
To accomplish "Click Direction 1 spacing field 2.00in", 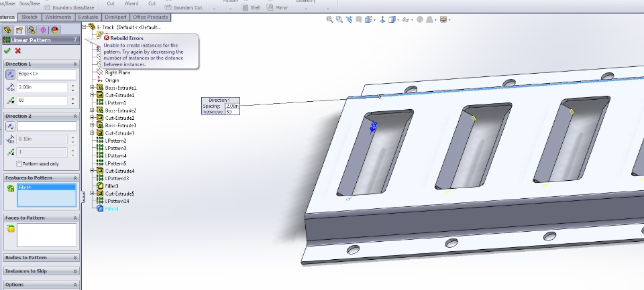I will click(42, 87).
